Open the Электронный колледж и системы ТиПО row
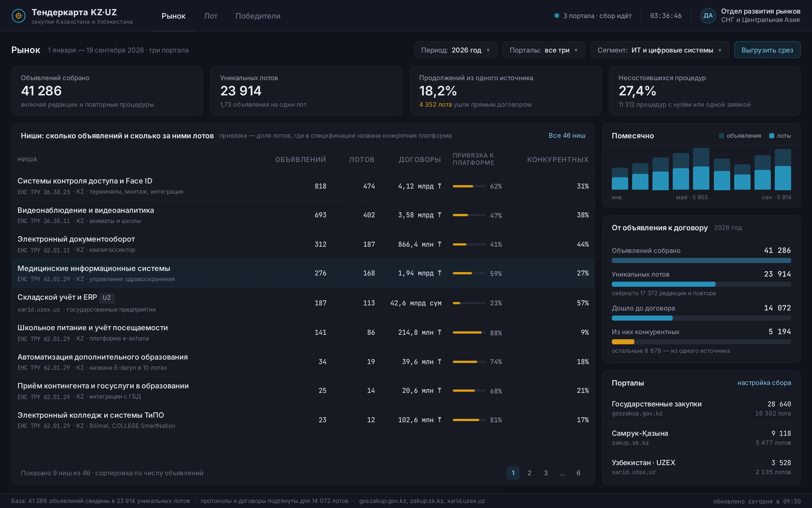812x508 pixels. 303,420
